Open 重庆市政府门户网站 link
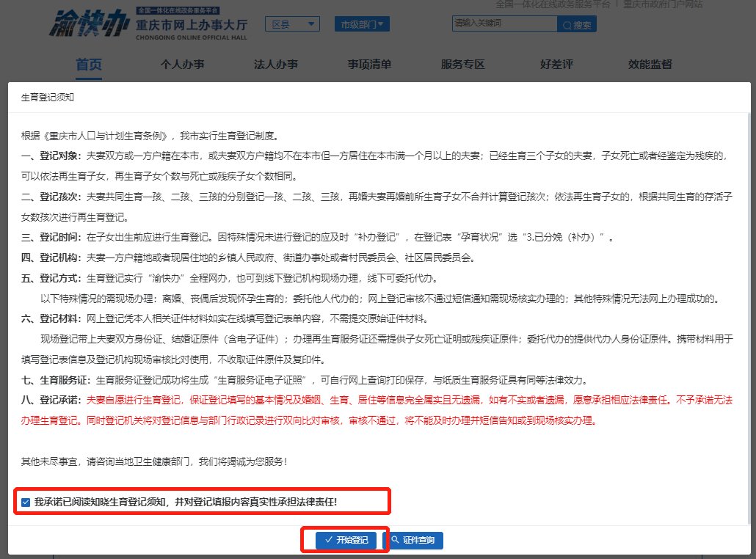756x559 pixels. point(663,4)
